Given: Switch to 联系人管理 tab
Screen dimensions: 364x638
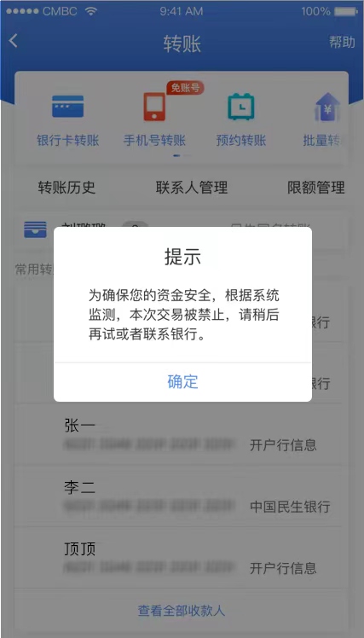Looking at the screenshot, I should point(192,188).
